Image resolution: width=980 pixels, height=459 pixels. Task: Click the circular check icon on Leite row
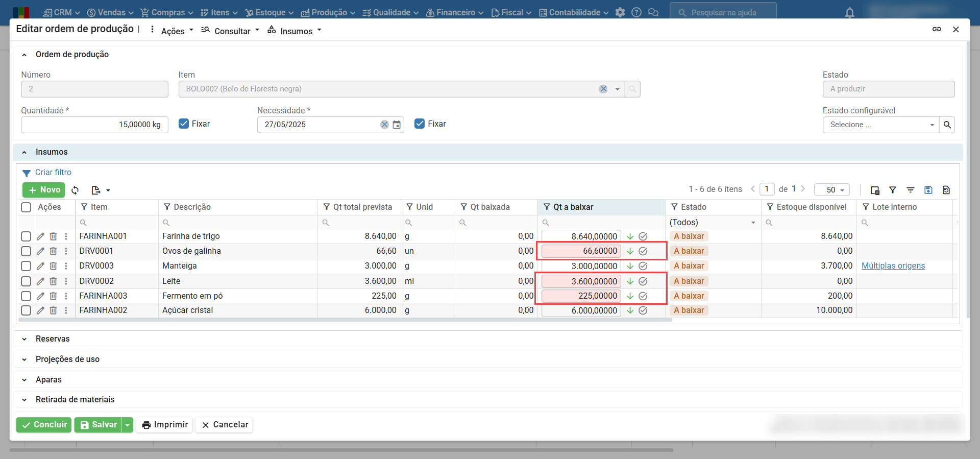point(643,281)
